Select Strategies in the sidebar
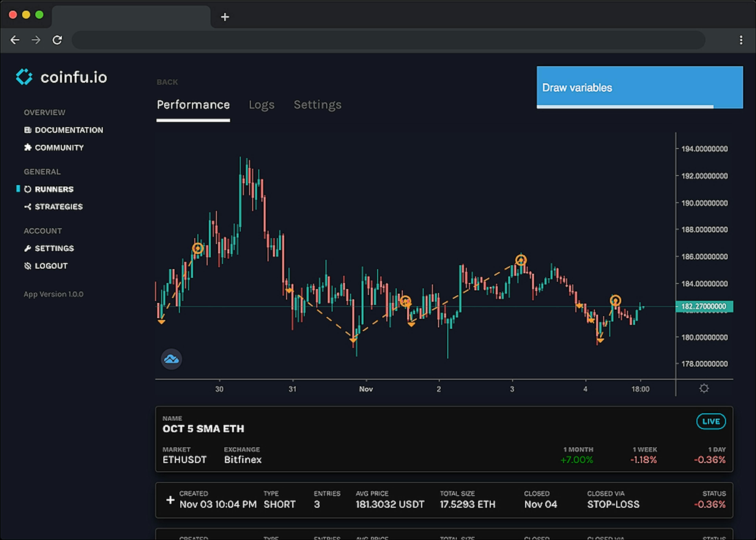 pos(59,207)
